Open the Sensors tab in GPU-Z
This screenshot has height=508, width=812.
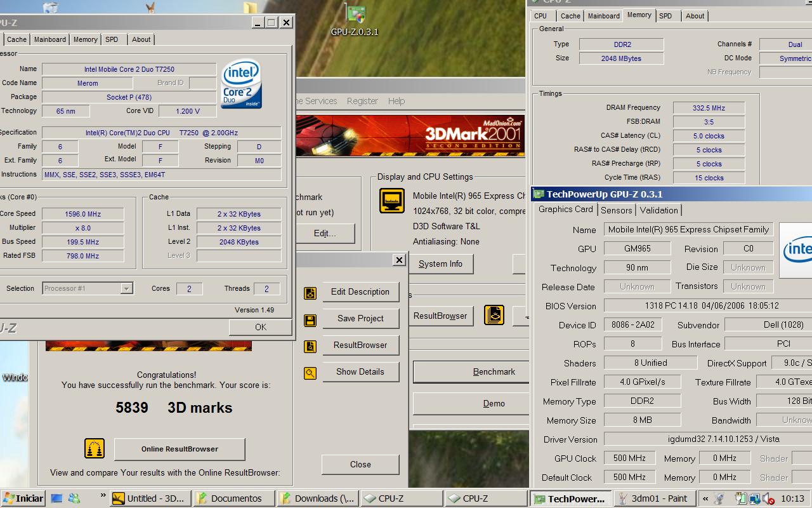click(x=617, y=210)
